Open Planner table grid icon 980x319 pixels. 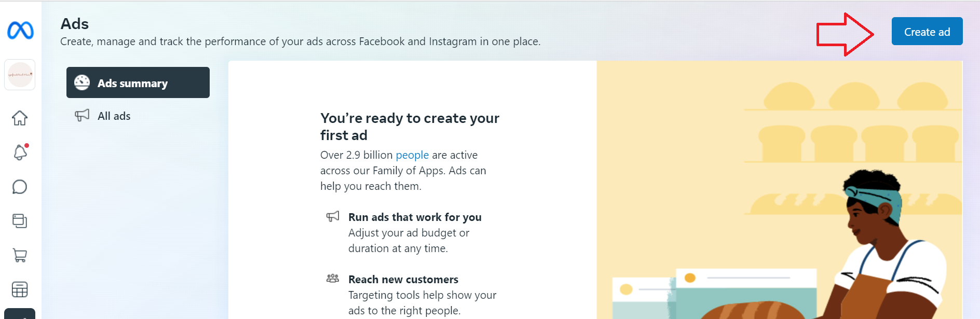[x=20, y=289]
